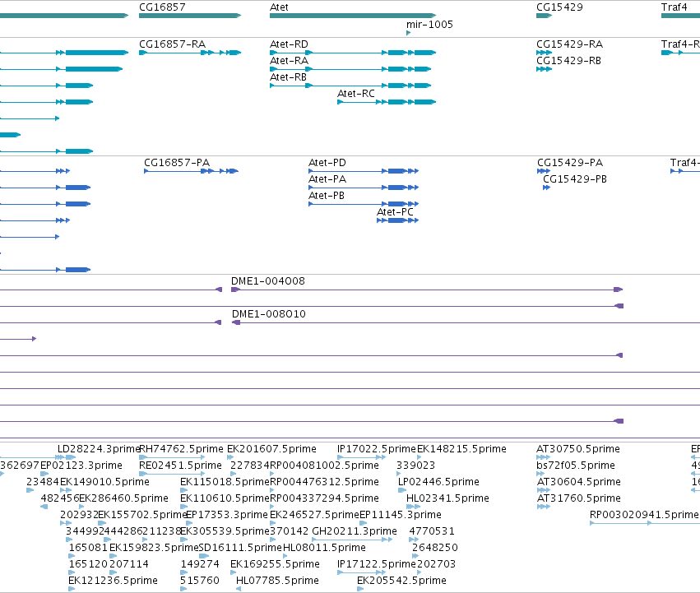Click the EP17353.3prime EST label
The height and width of the screenshot is (593, 700).
[x=227, y=515]
